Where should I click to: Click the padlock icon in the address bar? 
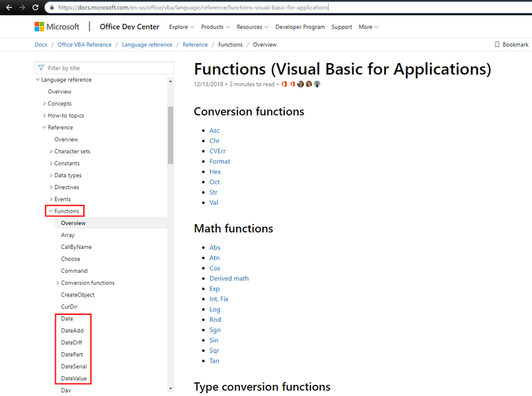click(x=52, y=7)
